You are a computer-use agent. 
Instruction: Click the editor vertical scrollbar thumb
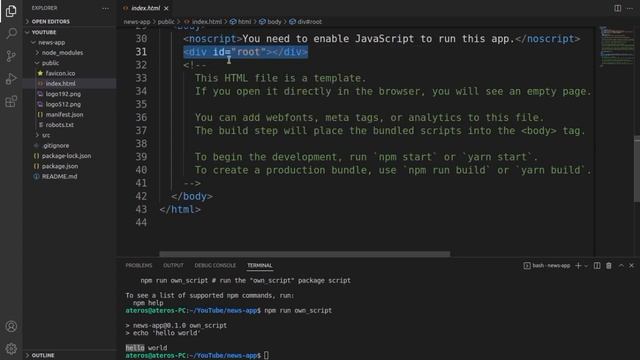point(637,169)
